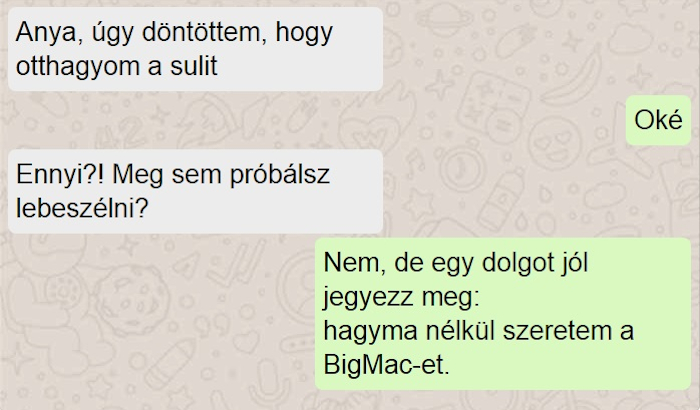700x410 pixels.
Task: Click the "hagyma nélkül szeretem a" line
Action: coord(478,331)
